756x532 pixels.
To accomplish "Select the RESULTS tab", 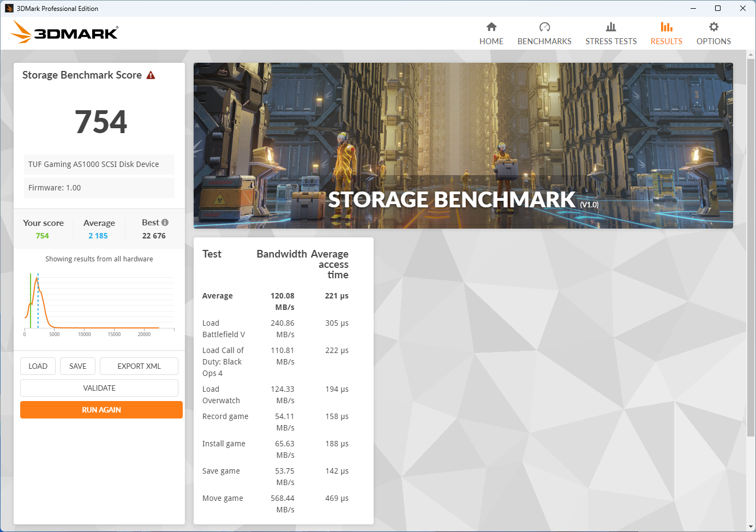I will pyautogui.click(x=667, y=34).
